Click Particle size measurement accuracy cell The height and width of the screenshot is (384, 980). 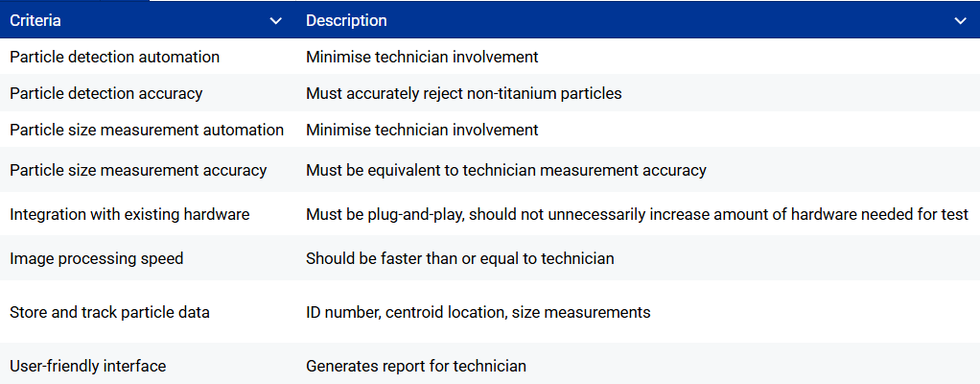(138, 170)
